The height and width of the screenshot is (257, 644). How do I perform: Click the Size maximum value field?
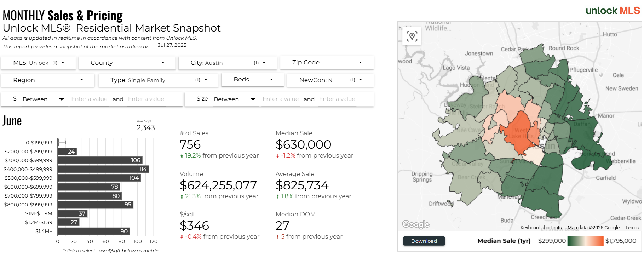coord(337,99)
